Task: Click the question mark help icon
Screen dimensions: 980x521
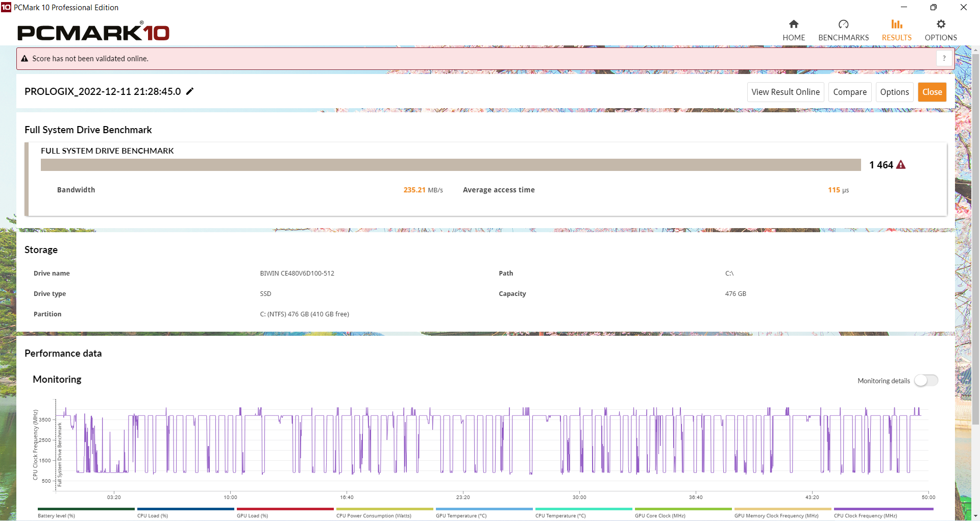Action: [x=944, y=59]
